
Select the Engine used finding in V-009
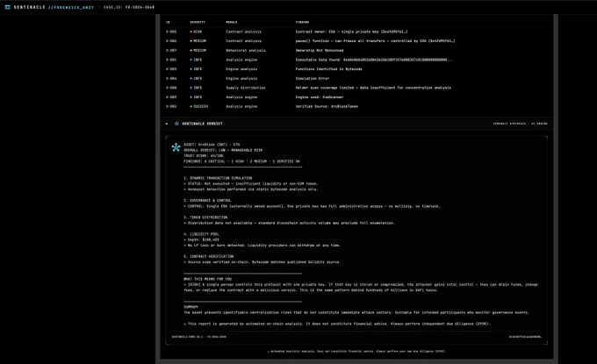320,97
